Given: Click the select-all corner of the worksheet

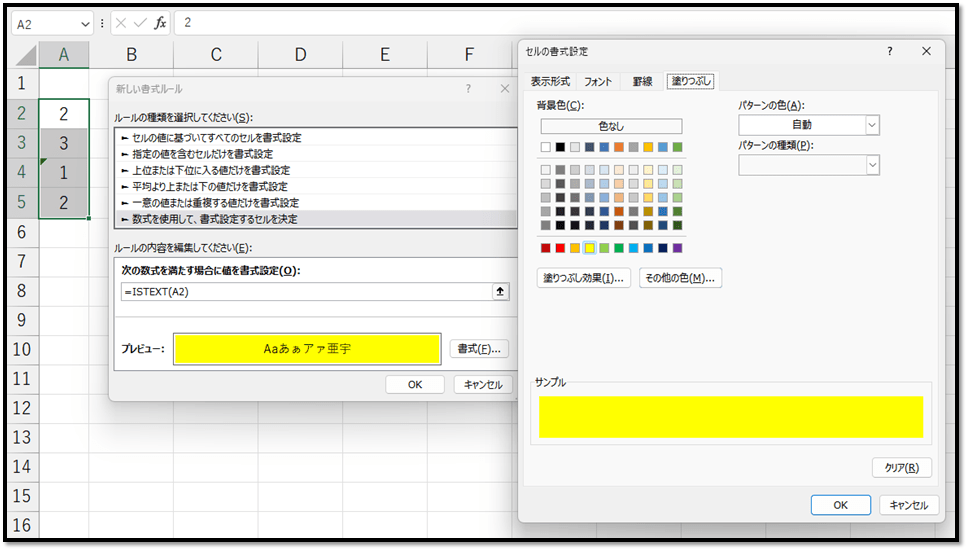Looking at the screenshot, I should pyautogui.click(x=24, y=56).
